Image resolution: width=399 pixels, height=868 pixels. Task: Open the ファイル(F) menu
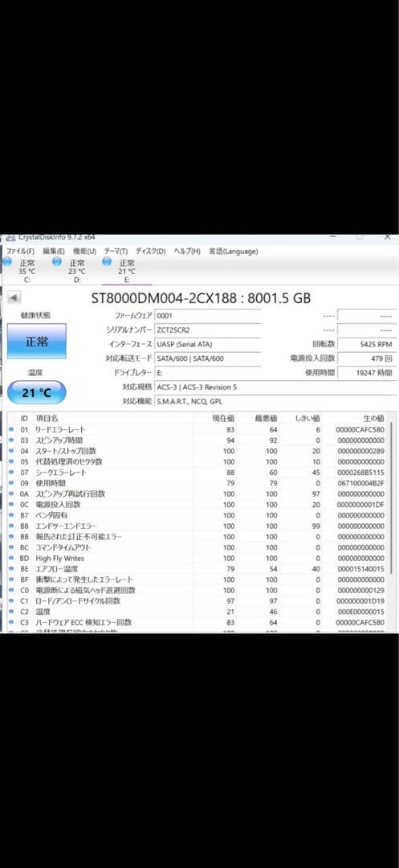pos(20,252)
